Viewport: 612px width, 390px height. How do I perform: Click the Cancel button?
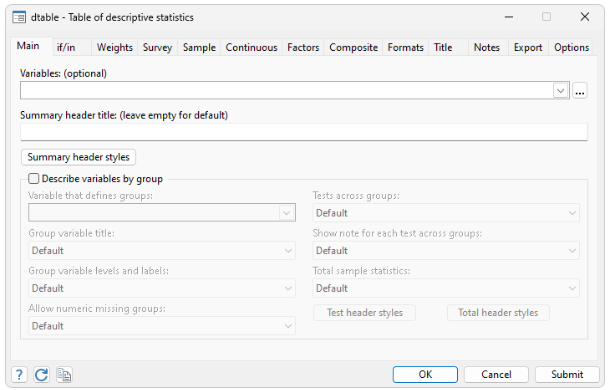[x=496, y=375]
